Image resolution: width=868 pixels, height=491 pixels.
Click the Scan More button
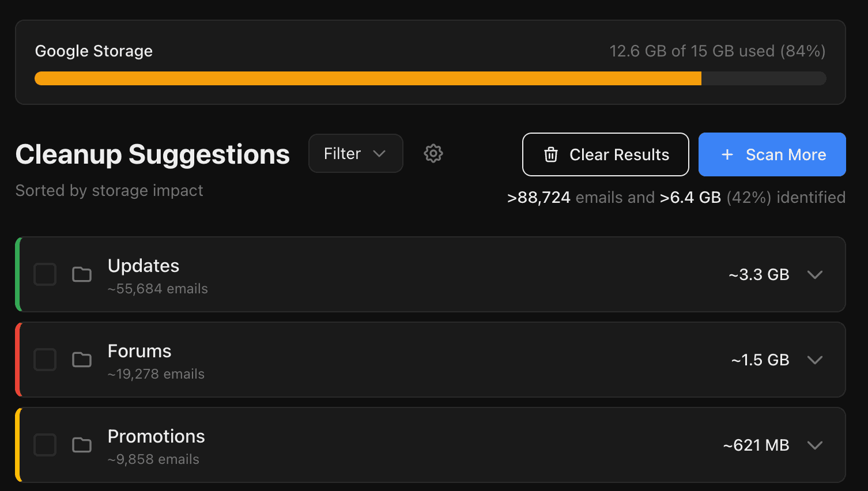[772, 154]
